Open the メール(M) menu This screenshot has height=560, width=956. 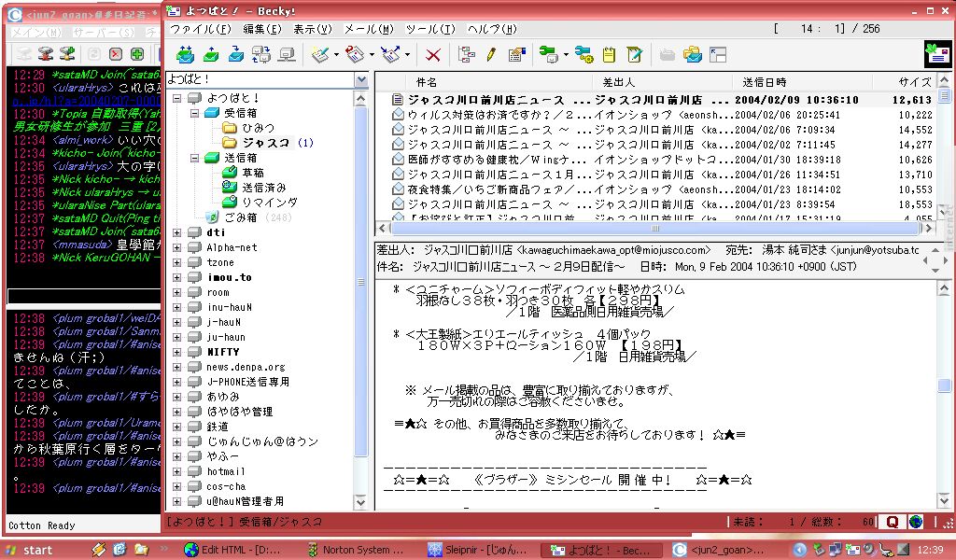(369, 29)
